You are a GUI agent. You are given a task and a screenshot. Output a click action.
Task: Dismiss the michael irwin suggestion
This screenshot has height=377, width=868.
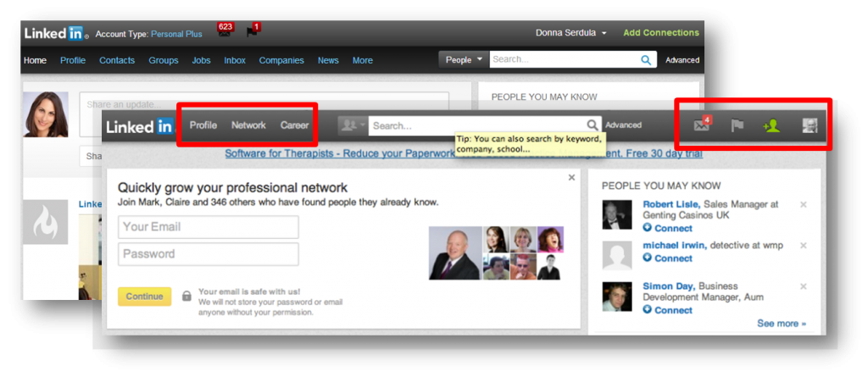pos(804,245)
